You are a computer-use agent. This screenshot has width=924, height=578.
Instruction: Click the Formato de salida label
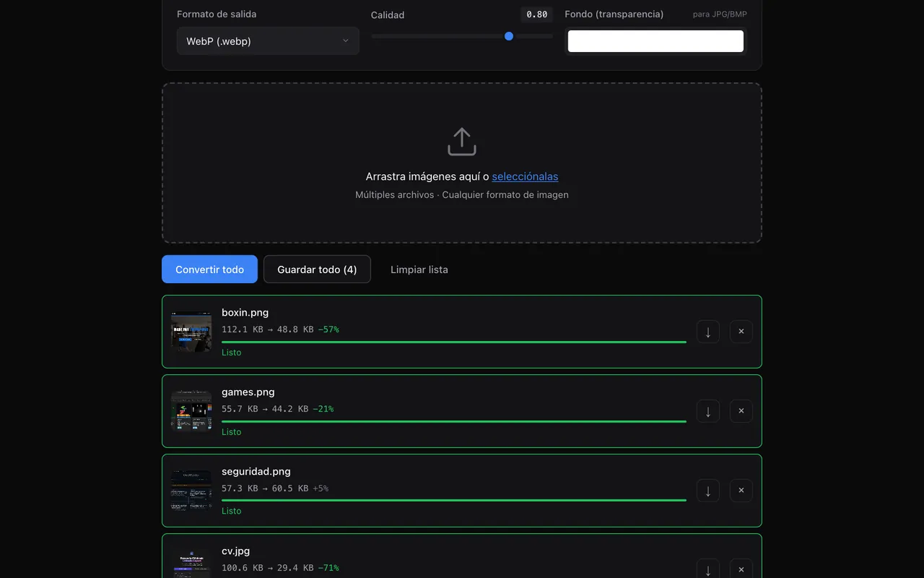[x=217, y=14]
